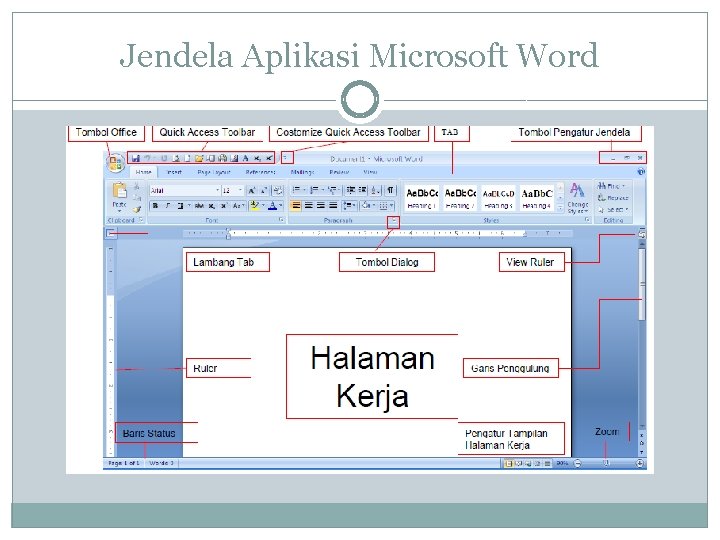Open the round Office Button menu
Image resolution: width=720 pixels, height=540 pixels.
(115, 163)
